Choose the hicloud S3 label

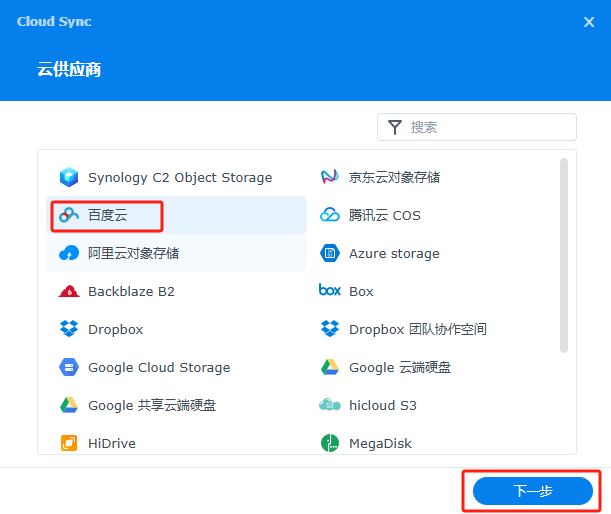click(x=383, y=406)
